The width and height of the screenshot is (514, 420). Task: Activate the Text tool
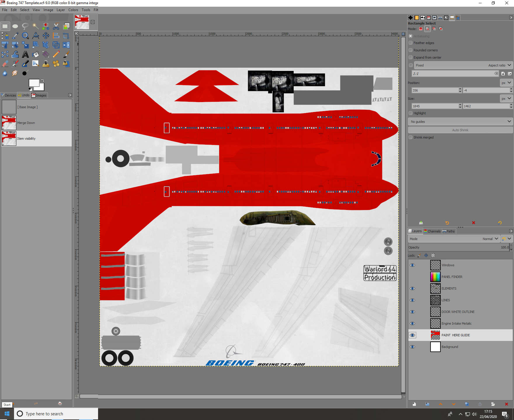25,54
